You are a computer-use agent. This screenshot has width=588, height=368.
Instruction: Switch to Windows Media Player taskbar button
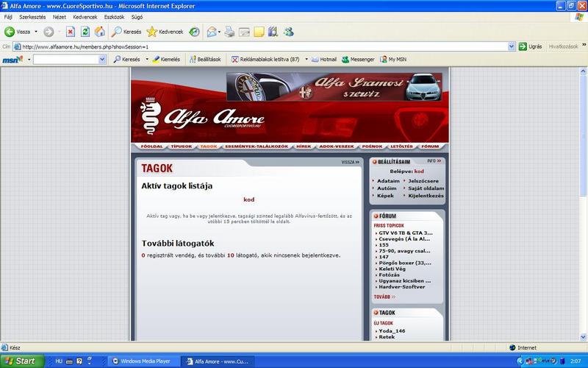pyautogui.click(x=145, y=361)
